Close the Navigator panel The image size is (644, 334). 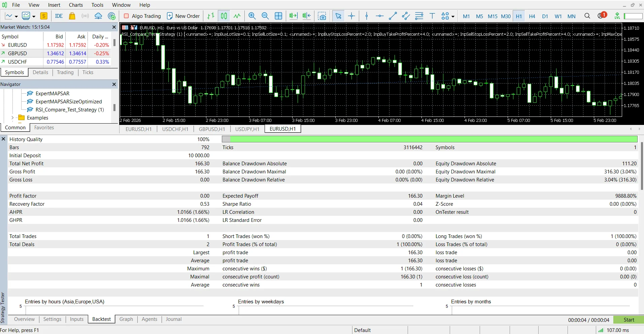tap(114, 84)
